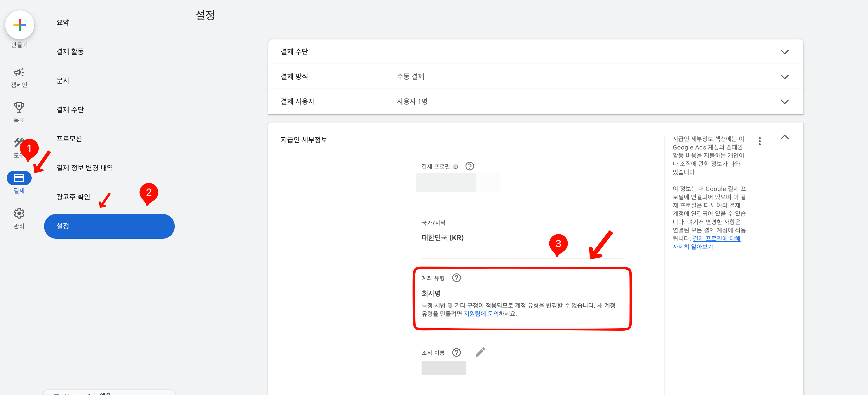Image resolution: width=868 pixels, height=395 pixels.
Task: Open 결제 활동 menu item
Action: [x=70, y=52]
